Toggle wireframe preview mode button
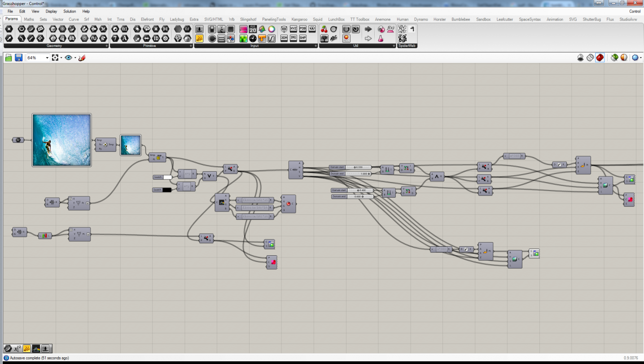 (x=590, y=58)
